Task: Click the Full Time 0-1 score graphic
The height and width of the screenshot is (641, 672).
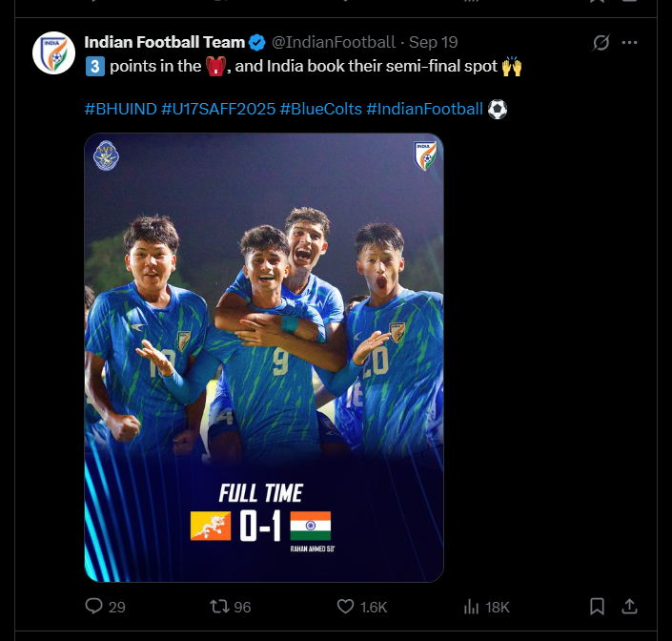Action: tap(261, 517)
